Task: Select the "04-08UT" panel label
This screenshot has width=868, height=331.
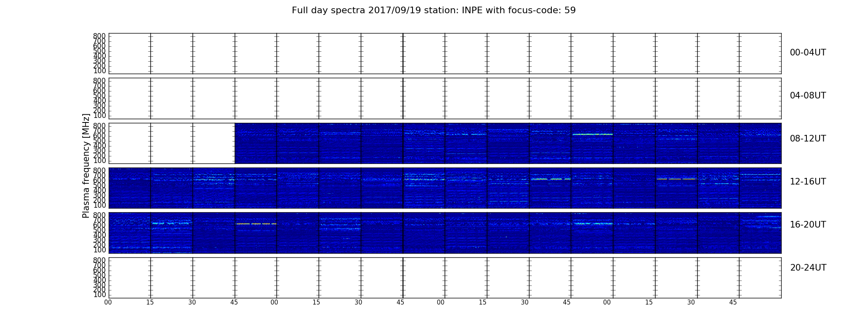Action: pyautogui.click(x=808, y=96)
